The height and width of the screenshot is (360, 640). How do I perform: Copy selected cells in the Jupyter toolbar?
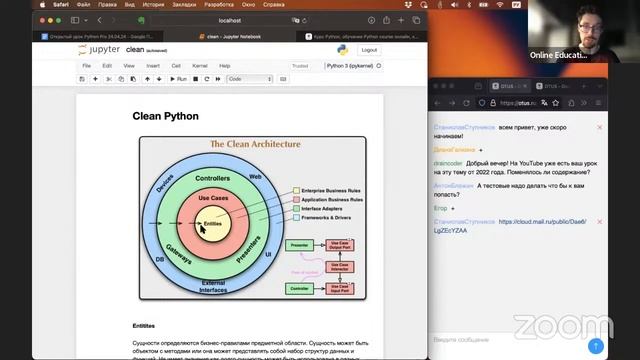[x=121, y=79]
